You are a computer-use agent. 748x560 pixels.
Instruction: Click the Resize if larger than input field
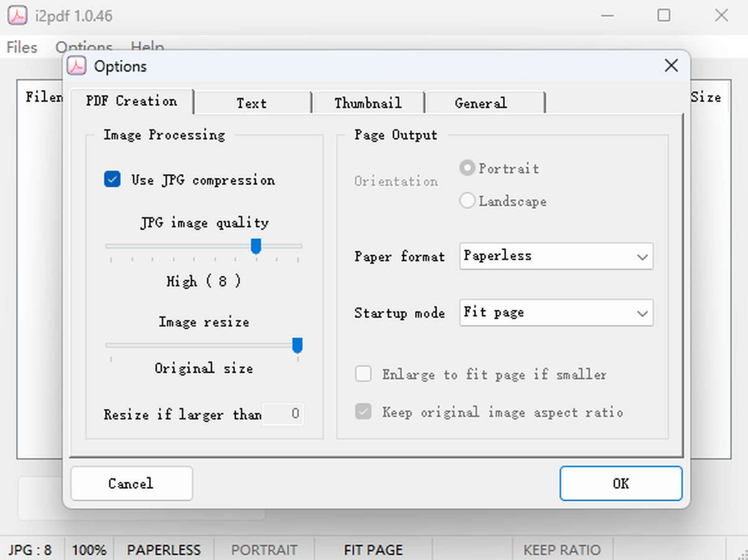click(x=284, y=414)
